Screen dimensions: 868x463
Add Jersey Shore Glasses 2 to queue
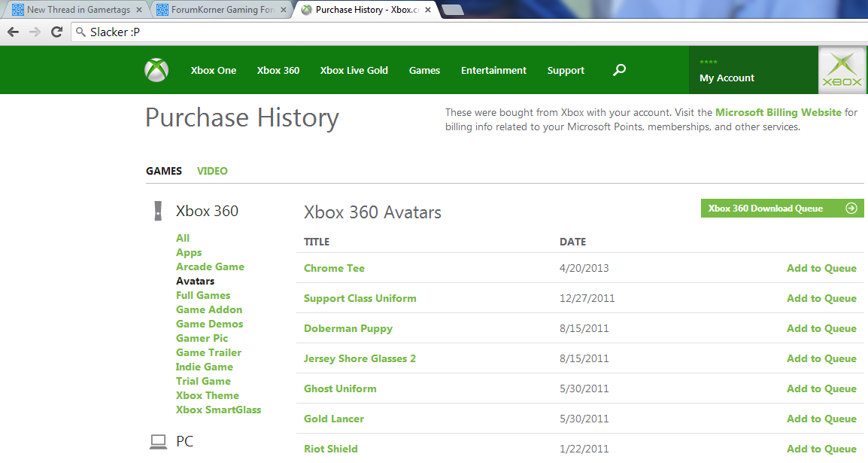(821, 359)
